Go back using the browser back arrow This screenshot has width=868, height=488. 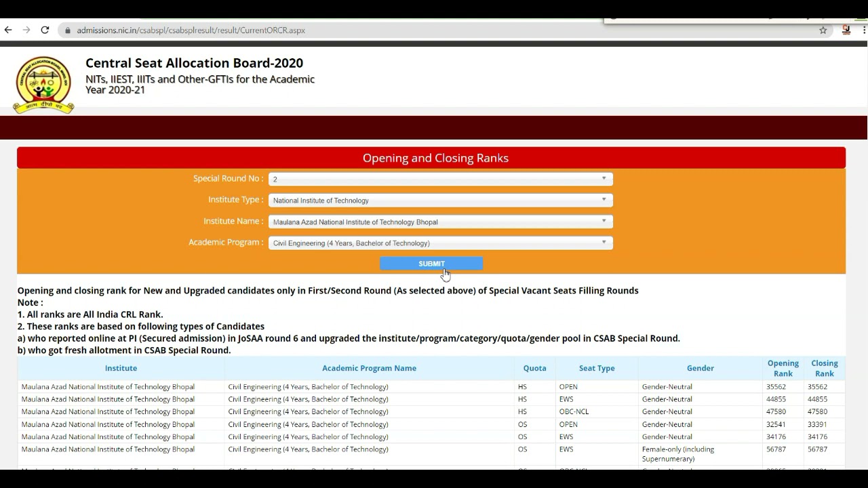coord(8,30)
